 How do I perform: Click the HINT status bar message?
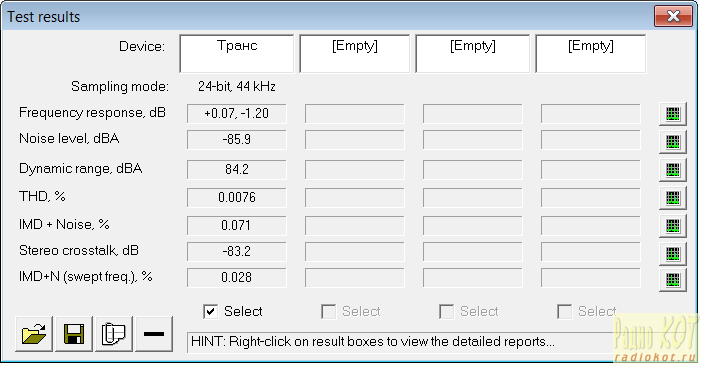pyautogui.click(x=372, y=341)
